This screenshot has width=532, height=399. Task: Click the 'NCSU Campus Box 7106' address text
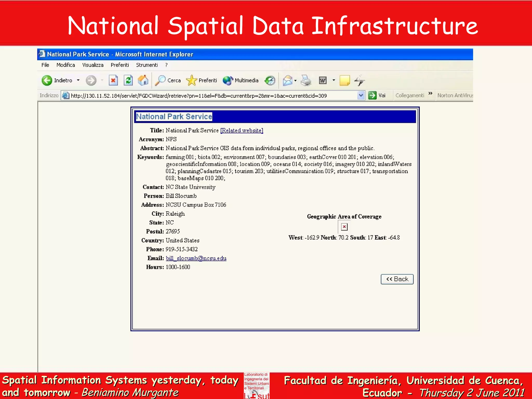tap(196, 205)
